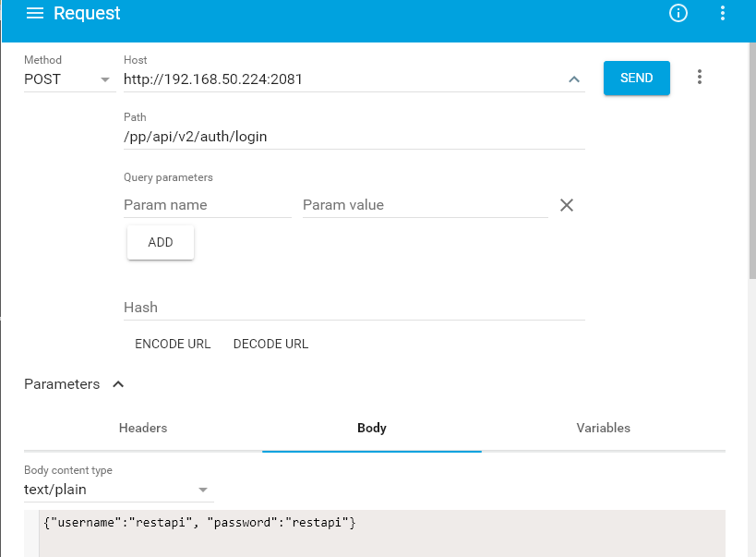Add a new query parameter

point(161,242)
